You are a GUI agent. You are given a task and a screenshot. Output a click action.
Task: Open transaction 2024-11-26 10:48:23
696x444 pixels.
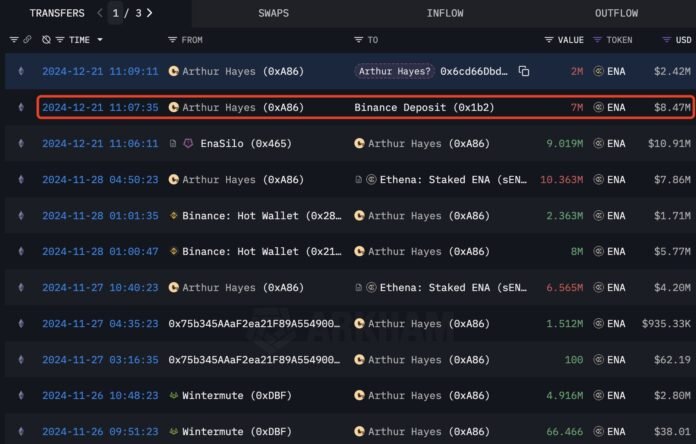(x=100, y=396)
